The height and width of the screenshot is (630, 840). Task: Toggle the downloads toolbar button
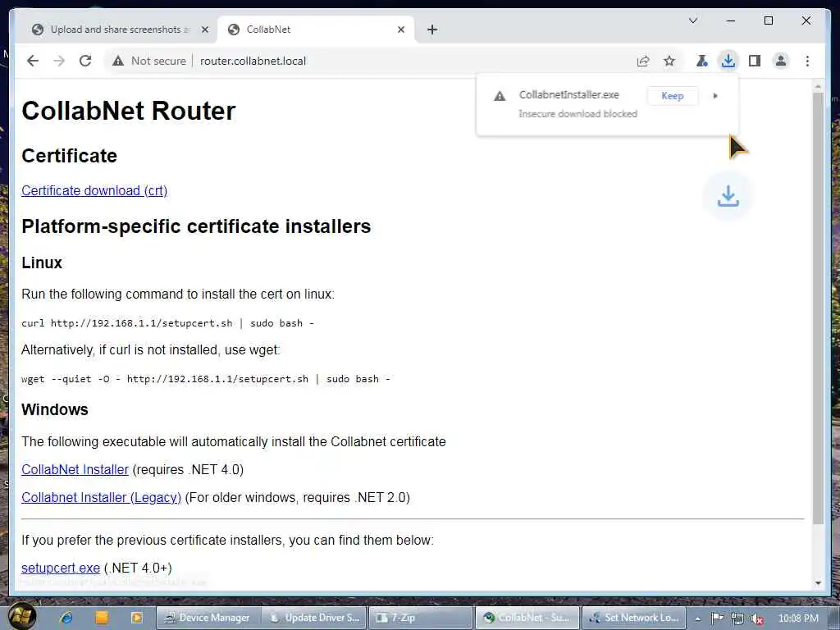(x=728, y=61)
